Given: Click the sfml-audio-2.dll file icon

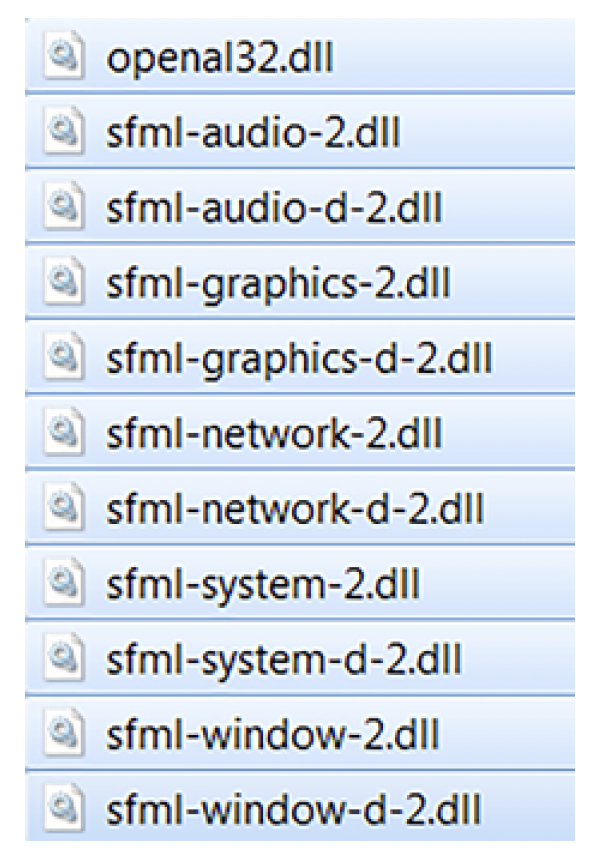Looking at the screenshot, I should tap(65, 131).
